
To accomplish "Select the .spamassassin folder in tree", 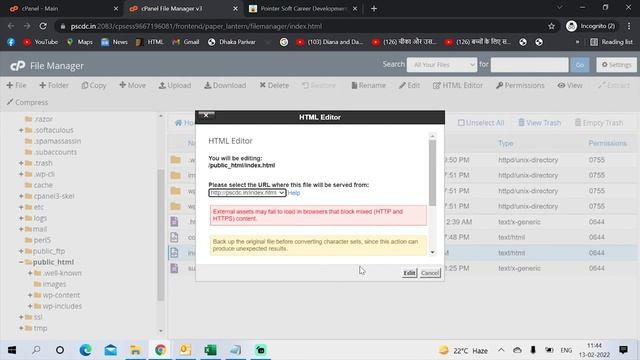I will click(x=57, y=141).
